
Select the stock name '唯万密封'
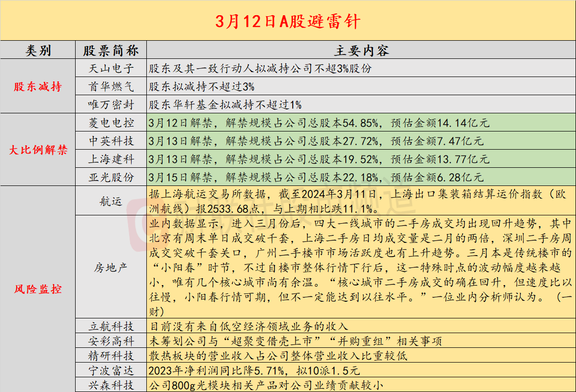111,105
